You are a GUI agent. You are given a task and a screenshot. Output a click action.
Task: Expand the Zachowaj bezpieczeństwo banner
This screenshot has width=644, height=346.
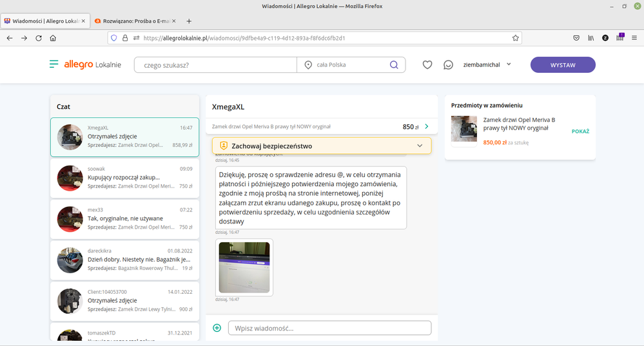coord(420,146)
